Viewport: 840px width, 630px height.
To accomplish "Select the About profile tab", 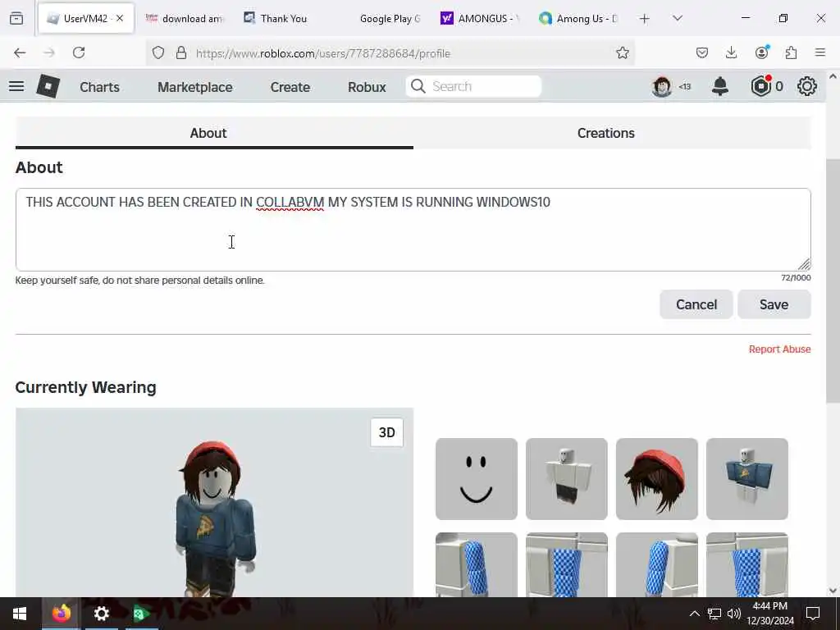I will (x=214, y=133).
